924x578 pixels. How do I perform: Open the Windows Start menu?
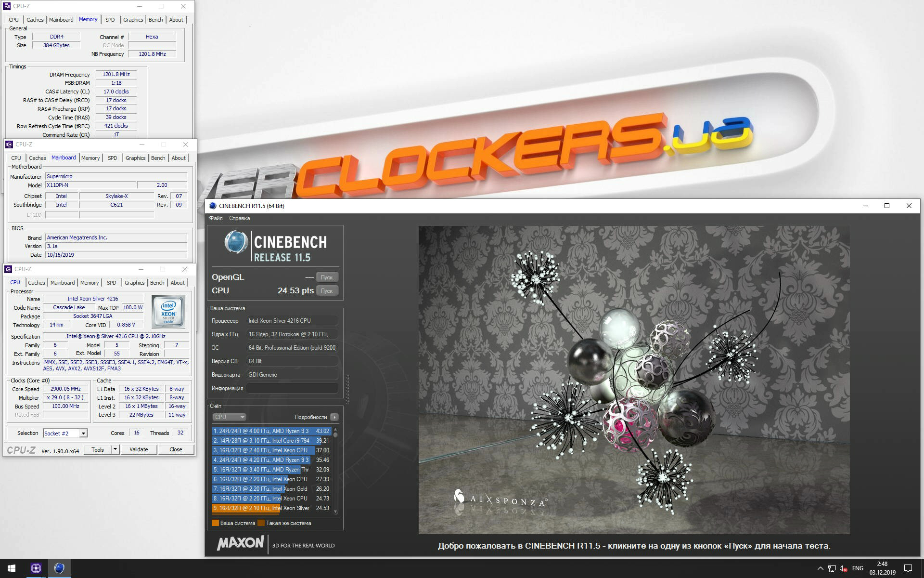point(12,568)
